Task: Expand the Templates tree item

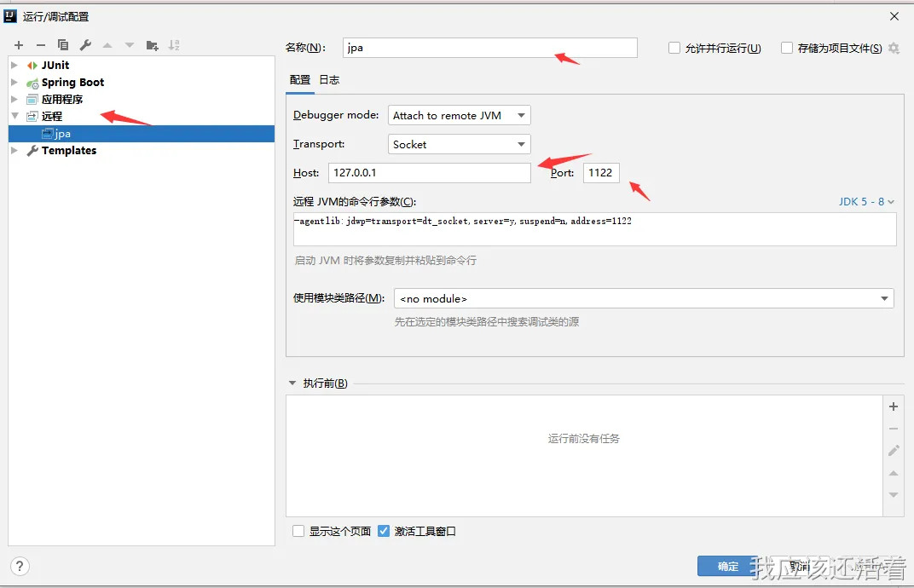Action: (14, 151)
